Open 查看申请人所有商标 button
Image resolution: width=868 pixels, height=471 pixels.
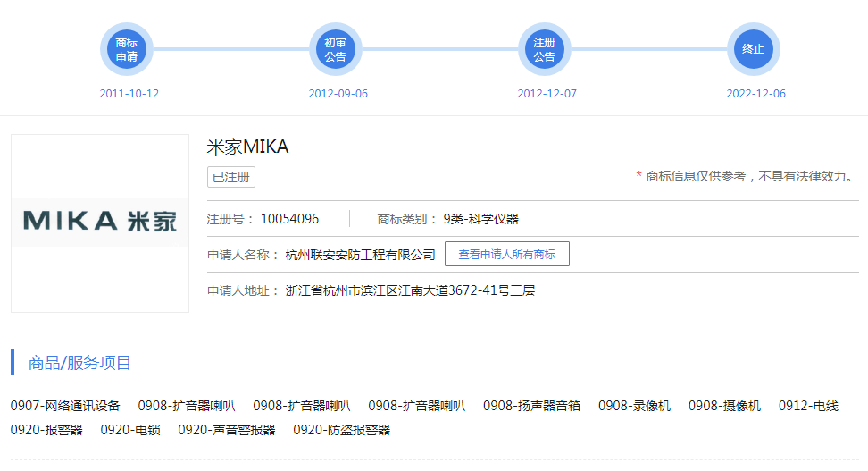pyautogui.click(x=507, y=254)
